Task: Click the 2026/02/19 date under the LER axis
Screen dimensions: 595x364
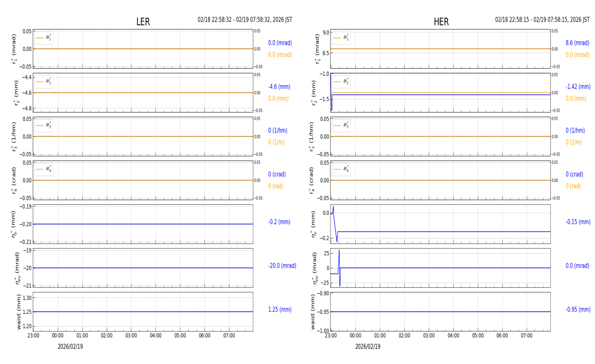Action: [70, 346]
